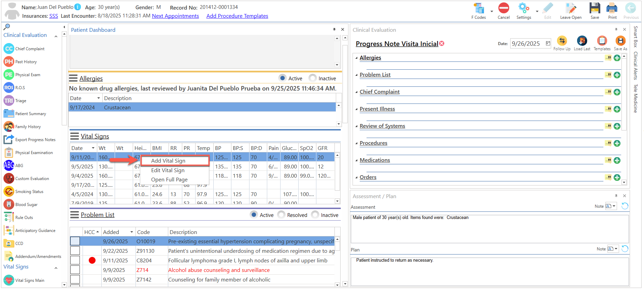Open the F Codes toolbar icon
Image resolution: width=644 pixels, height=289 pixels.
click(479, 8)
